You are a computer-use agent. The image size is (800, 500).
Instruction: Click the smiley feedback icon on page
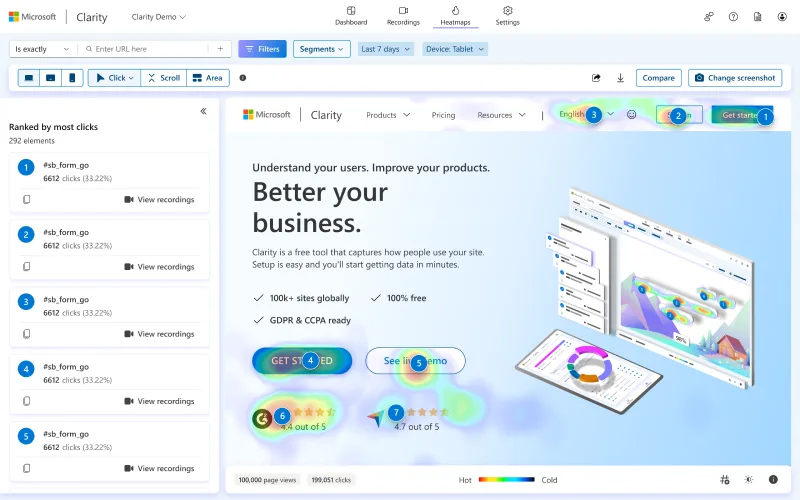(x=632, y=115)
